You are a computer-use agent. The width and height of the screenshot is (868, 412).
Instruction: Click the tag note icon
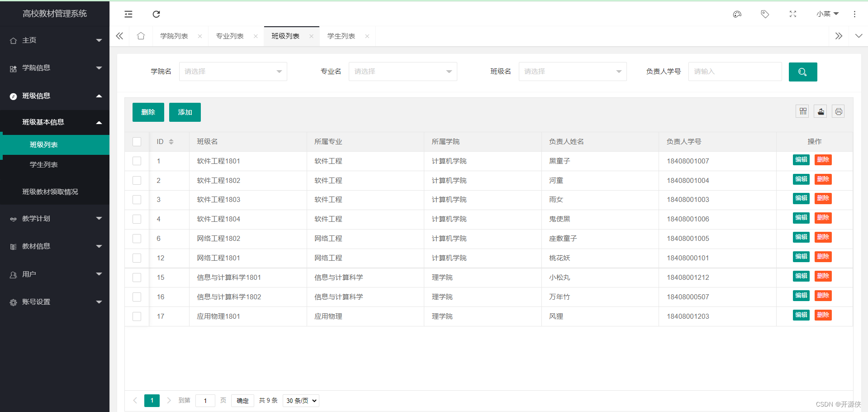[765, 14]
